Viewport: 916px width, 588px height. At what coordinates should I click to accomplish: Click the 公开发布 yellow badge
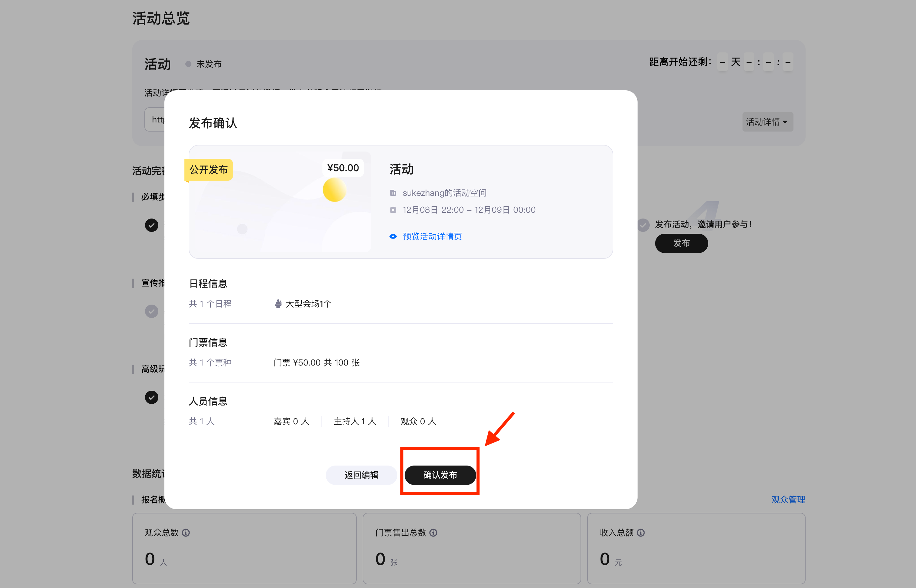click(x=209, y=169)
